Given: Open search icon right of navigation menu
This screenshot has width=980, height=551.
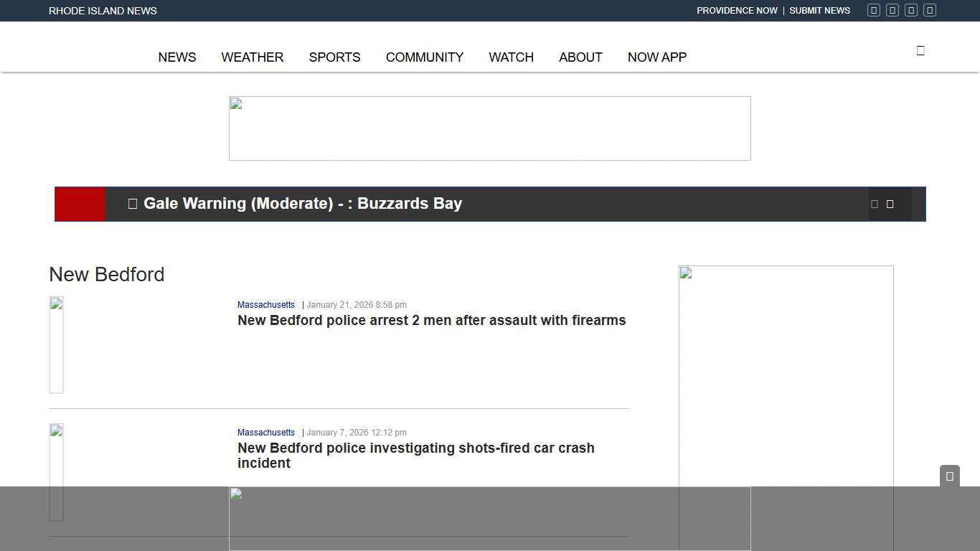Looking at the screenshot, I should coord(920,50).
